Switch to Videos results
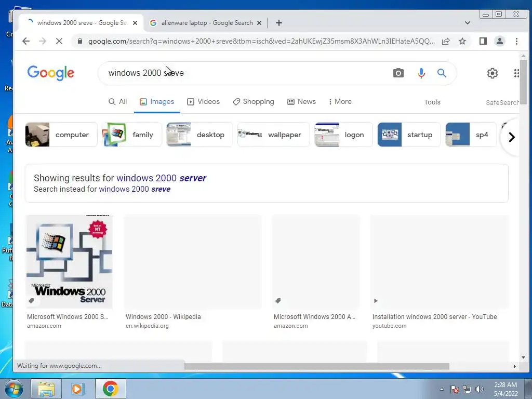 coord(204,101)
